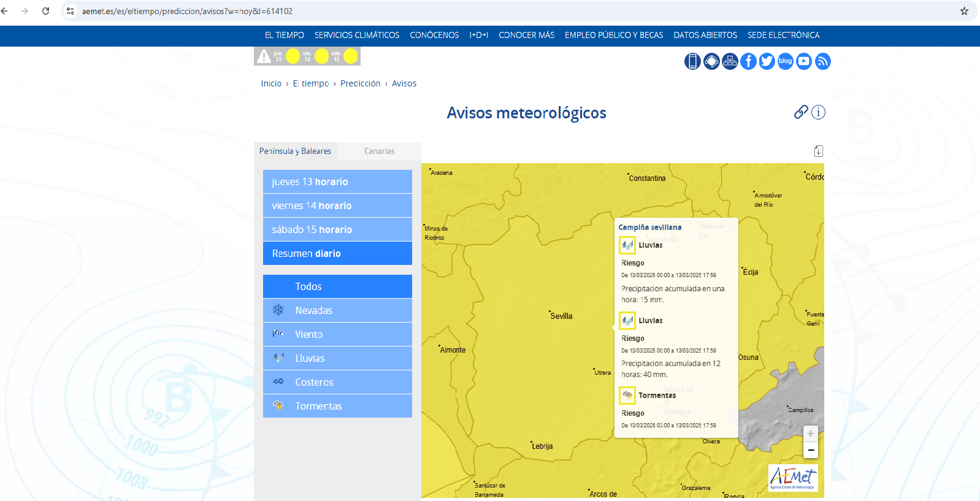Go to Predicción breadcrumb link
This screenshot has width=980, height=501.
[360, 83]
